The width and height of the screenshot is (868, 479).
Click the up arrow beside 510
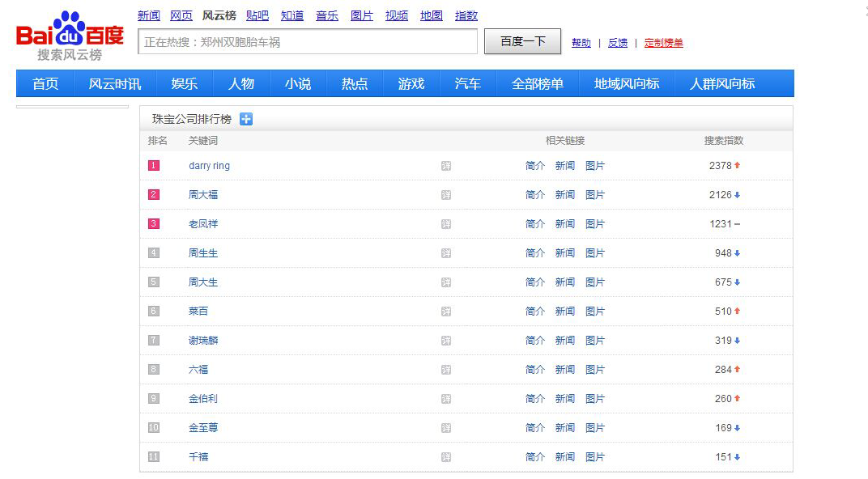738,311
